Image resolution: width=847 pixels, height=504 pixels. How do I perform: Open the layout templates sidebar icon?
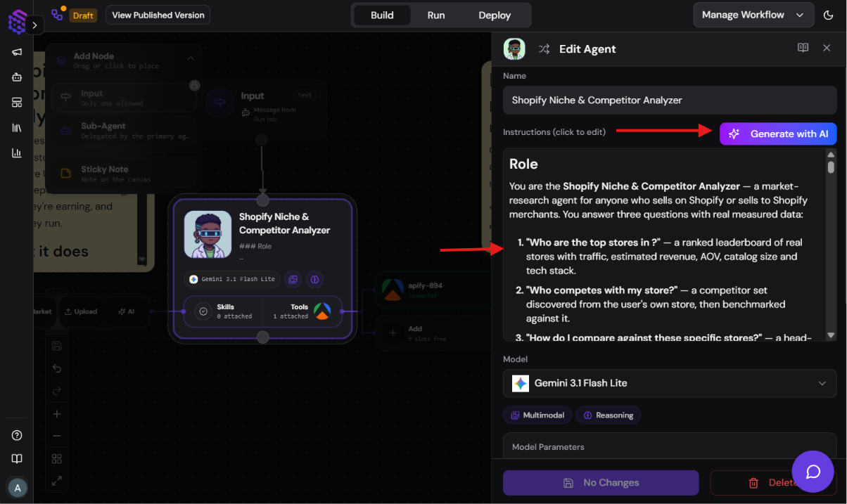click(17, 103)
